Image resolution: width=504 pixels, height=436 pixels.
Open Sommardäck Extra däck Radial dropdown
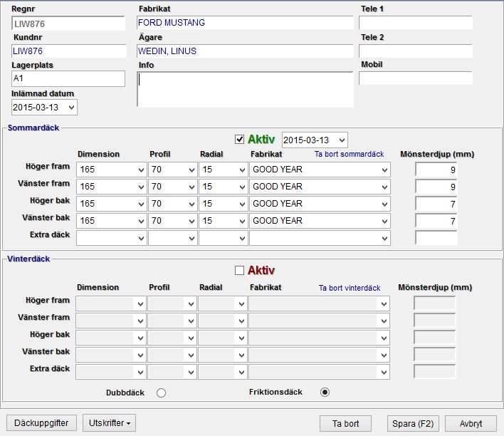click(x=242, y=239)
